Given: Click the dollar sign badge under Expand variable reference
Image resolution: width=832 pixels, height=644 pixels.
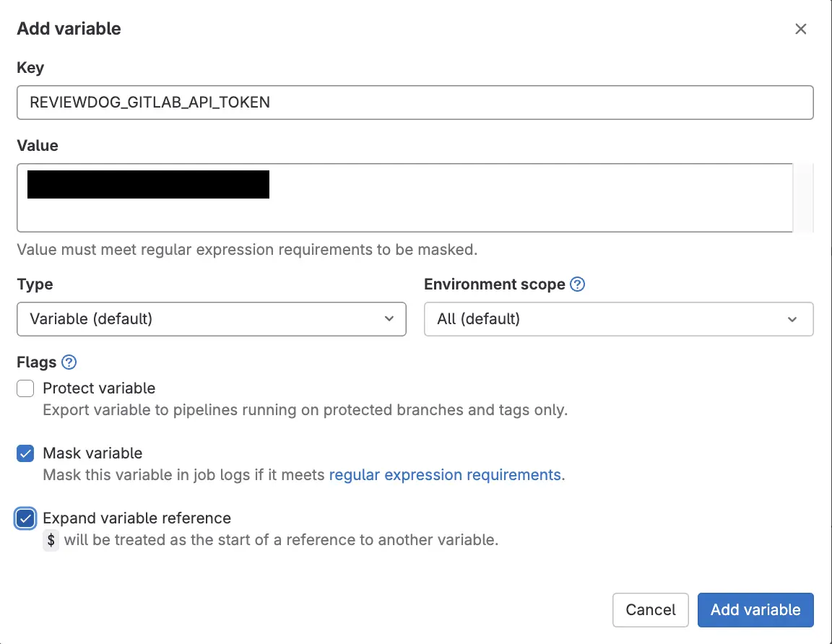Looking at the screenshot, I should tap(49, 540).
